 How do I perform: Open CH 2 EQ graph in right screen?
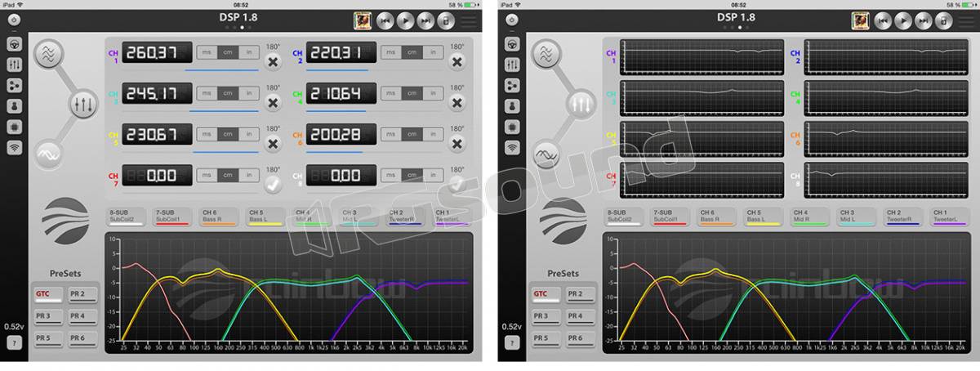[887, 57]
